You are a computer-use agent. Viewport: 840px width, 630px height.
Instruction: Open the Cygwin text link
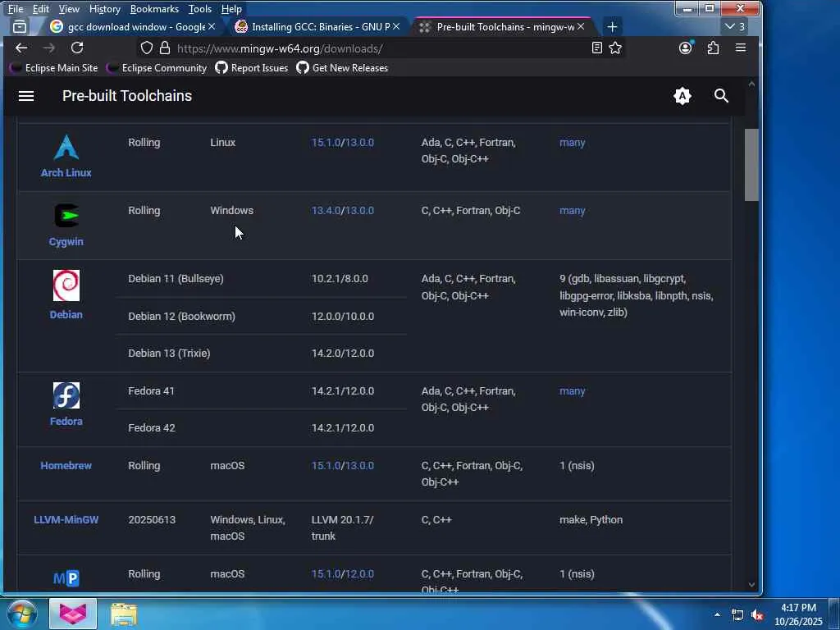(x=66, y=242)
